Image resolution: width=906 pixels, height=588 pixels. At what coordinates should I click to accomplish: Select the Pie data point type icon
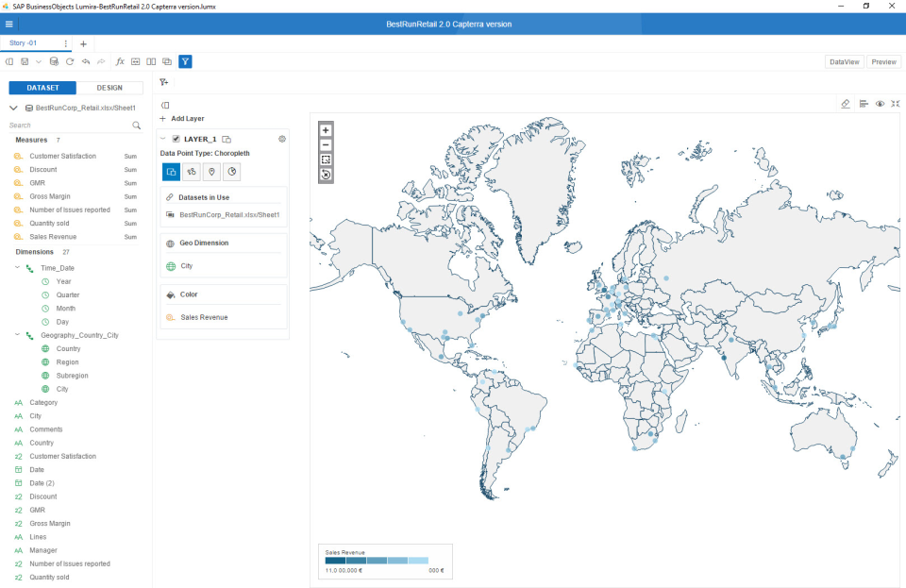point(232,172)
